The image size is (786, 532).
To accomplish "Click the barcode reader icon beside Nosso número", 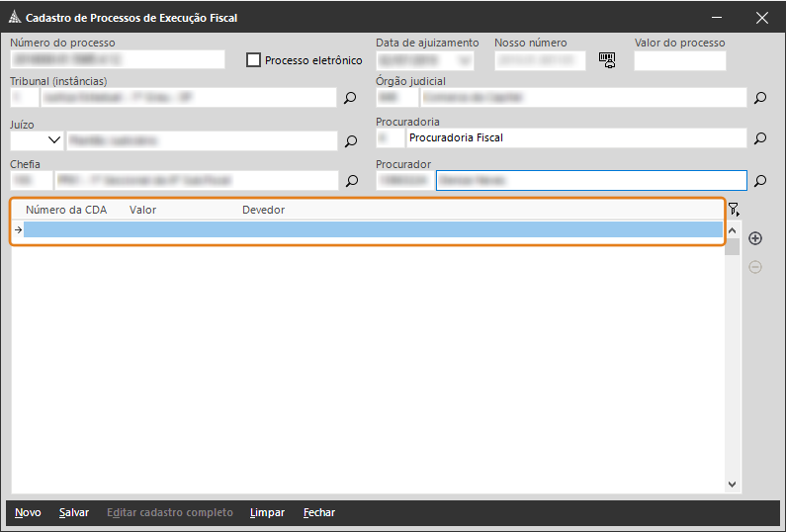I will [607, 60].
